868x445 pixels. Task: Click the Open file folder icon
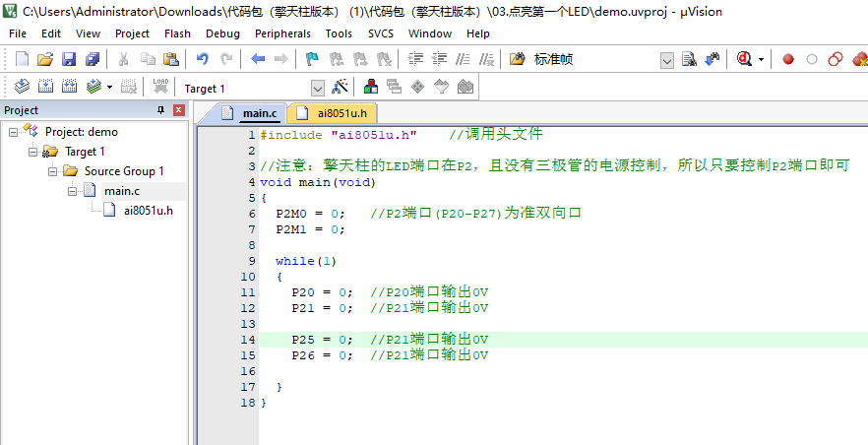[45, 59]
